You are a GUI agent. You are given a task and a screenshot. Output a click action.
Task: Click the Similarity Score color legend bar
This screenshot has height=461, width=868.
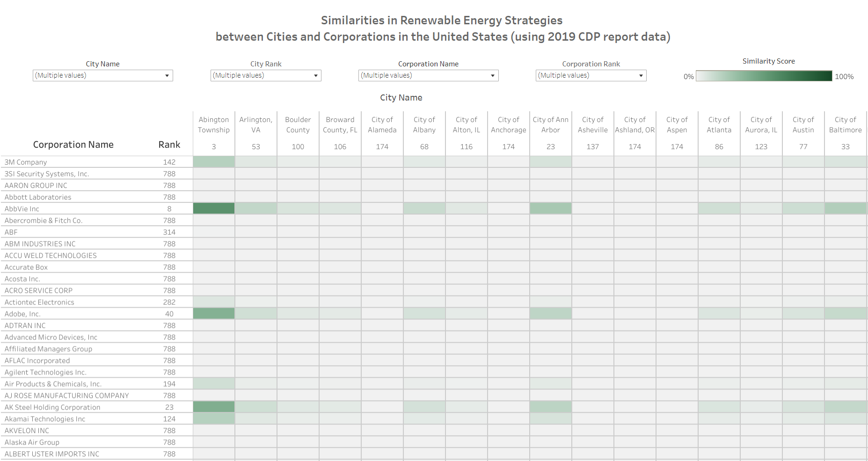click(x=764, y=76)
